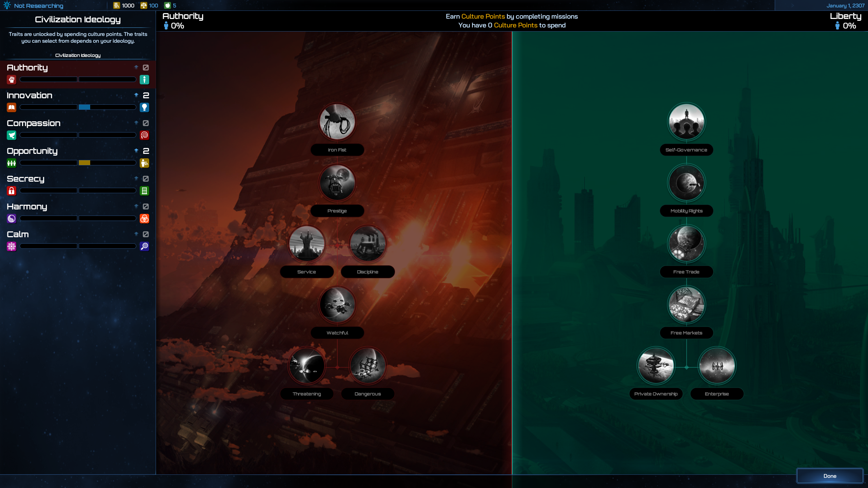The width and height of the screenshot is (868, 488).
Task: Click the Watchful label button
Action: tap(337, 333)
